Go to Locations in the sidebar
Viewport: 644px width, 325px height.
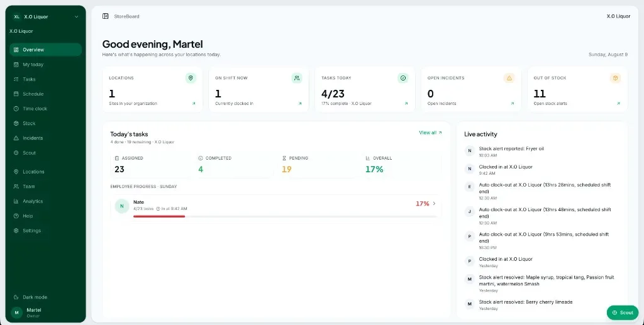pyautogui.click(x=45, y=172)
